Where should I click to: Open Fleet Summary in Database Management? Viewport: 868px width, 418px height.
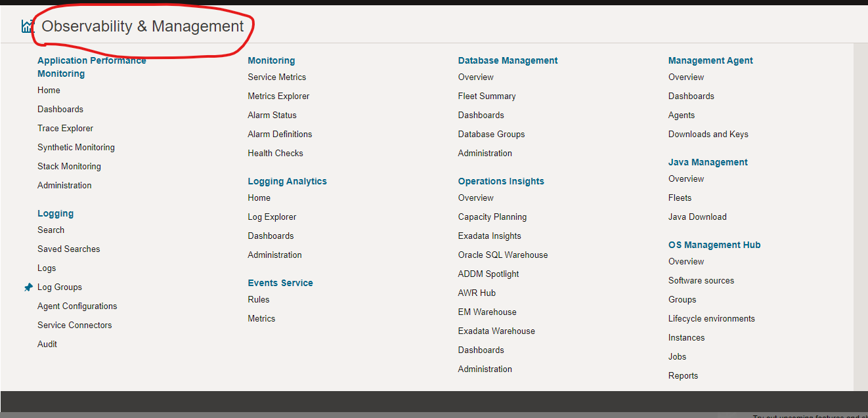pyautogui.click(x=487, y=96)
